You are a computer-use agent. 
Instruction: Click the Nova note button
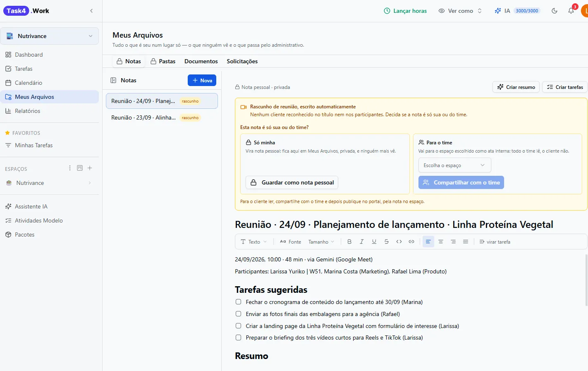pyautogui.click(x=202, y=80)
